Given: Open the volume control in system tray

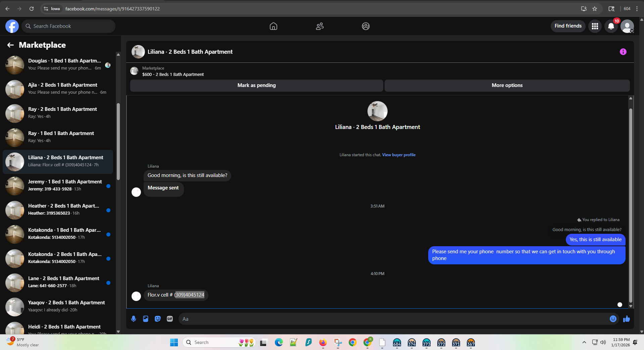Looking at the screenshot, I should (x=603, y=342).
